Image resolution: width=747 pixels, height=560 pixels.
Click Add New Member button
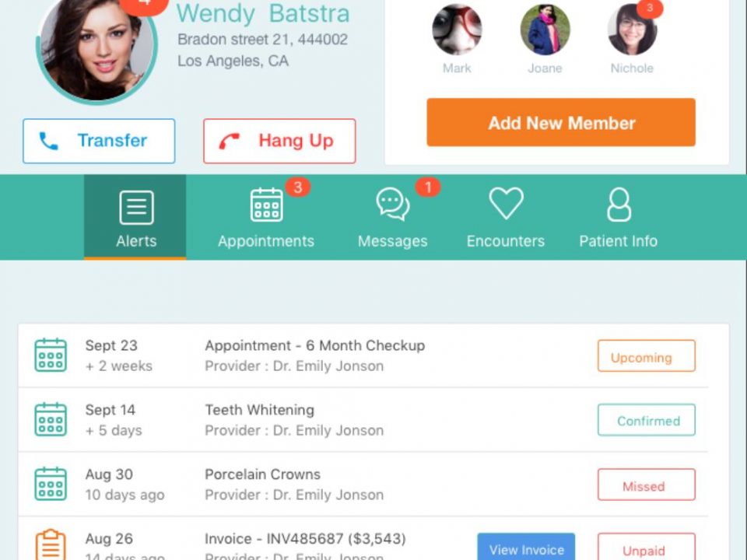pyautogui.click(x=561, y=122)
